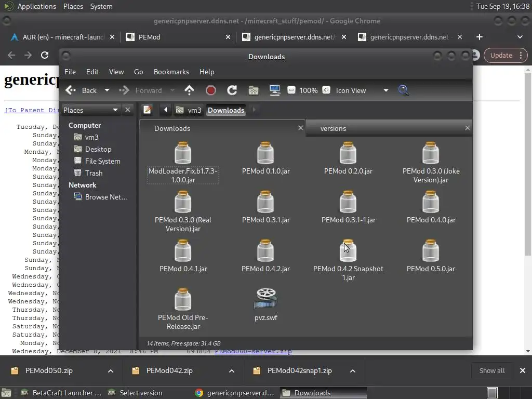Select PEMod 0.4.1.jar file icon
The image size is (532, 399).
coord(183,251)
